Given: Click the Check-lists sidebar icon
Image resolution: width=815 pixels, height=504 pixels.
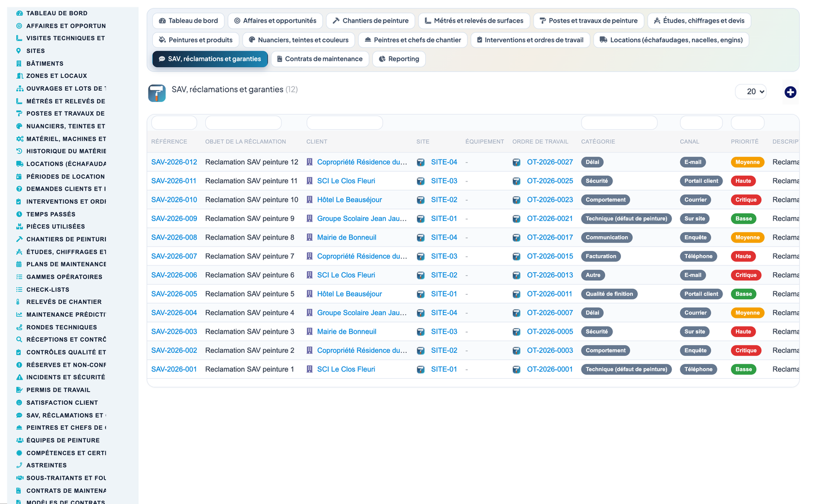Looking at the screenshot, I should point(19,289).
